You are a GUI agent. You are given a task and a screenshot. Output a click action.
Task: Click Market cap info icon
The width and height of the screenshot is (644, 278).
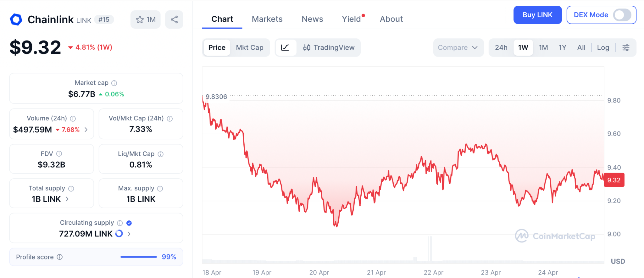click(114, 83)
